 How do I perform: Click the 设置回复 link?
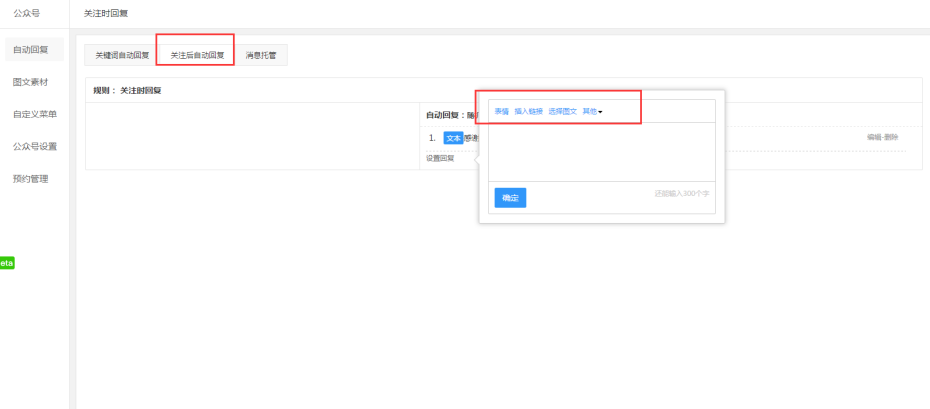440,158
